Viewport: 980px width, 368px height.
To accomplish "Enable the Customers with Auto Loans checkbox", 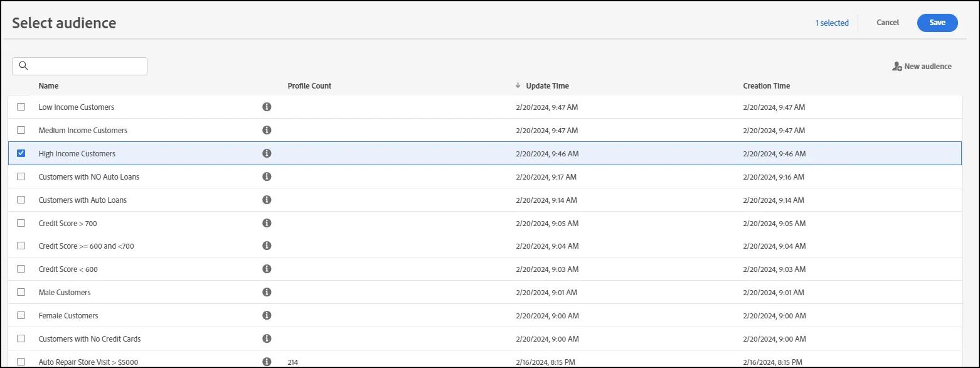I will (x=21, y=200).
